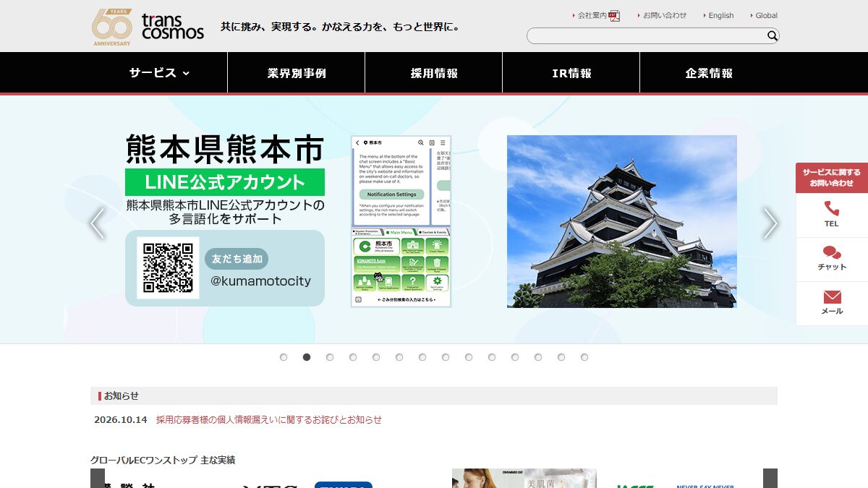Select the first carousel dot
Image resolution: width=868 pixels, height=488 pixels.
point(284,357)
